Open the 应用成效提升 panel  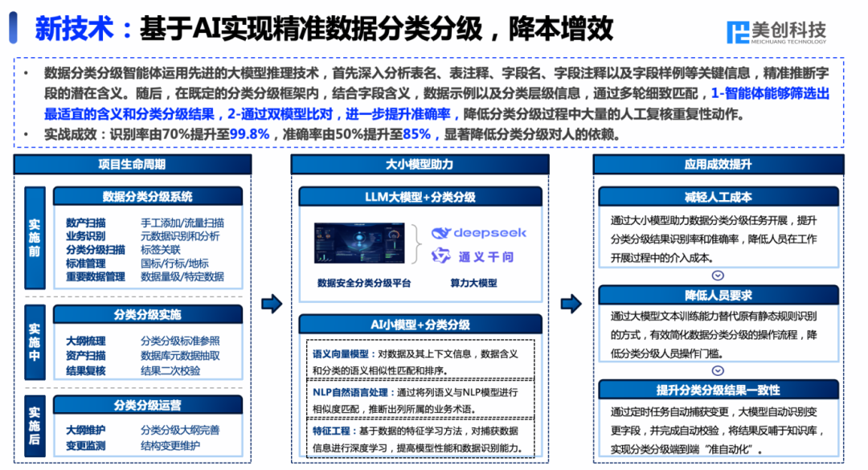tap(718, 166)
